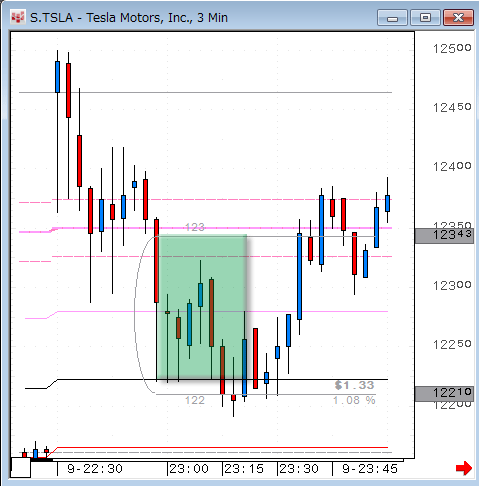Click the 12300 price axis label
This screenshot has height=486, width=479.
pyautogui.click(x=452, y=285)
